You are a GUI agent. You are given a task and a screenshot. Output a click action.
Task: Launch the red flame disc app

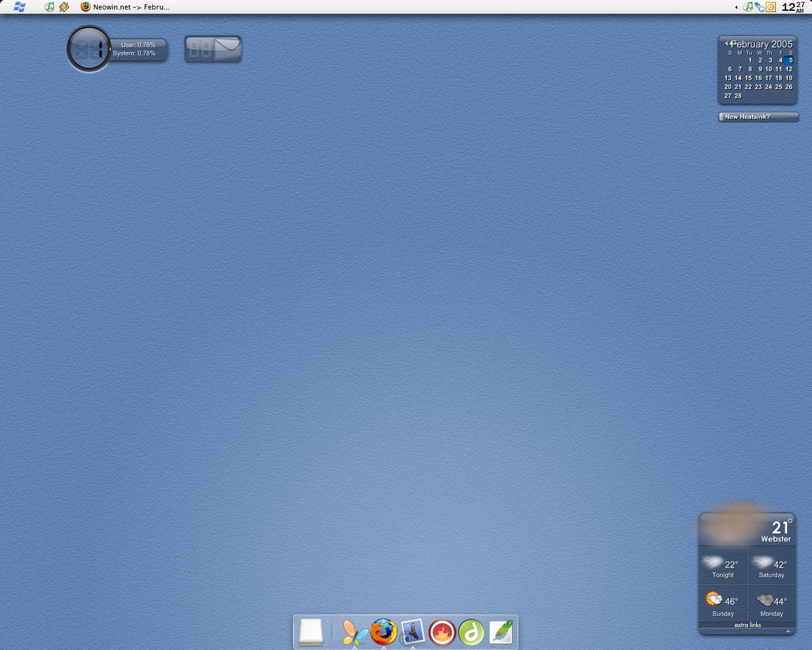(442, 632)
